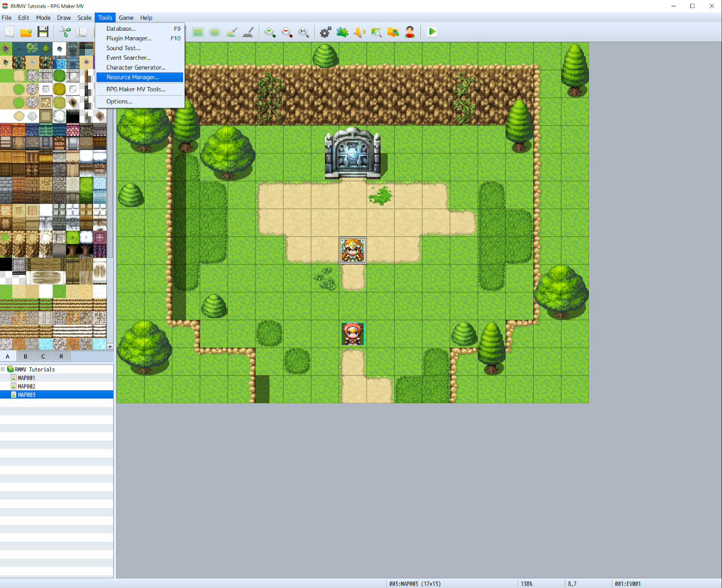Select MAP003 in map tree

[27, 395]
